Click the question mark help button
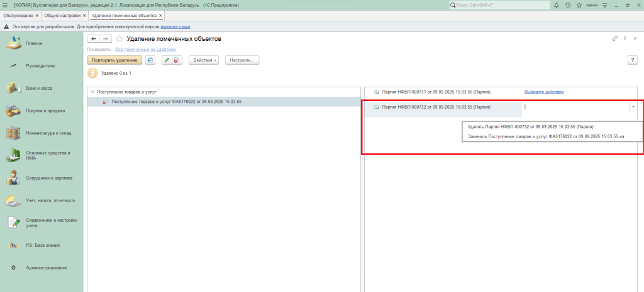 [633, 60]
